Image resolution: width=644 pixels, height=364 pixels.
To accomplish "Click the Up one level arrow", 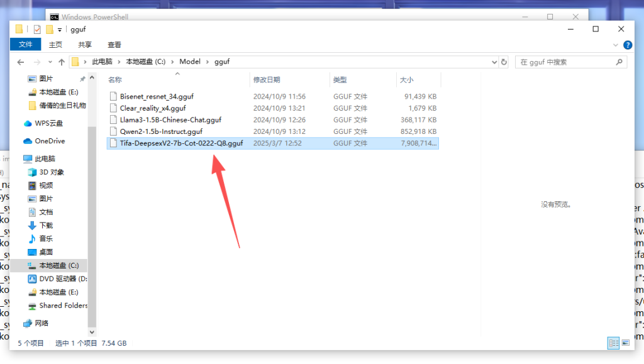I will 61,62.
